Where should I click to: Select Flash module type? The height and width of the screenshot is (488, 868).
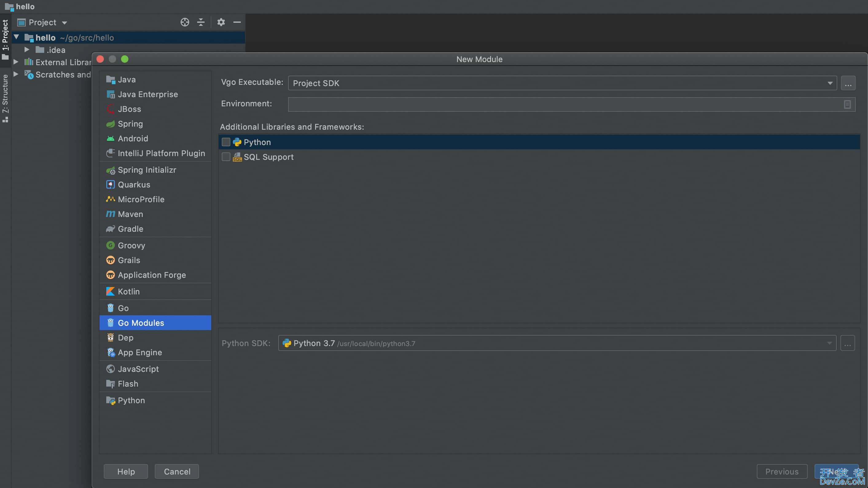(155, 384)
